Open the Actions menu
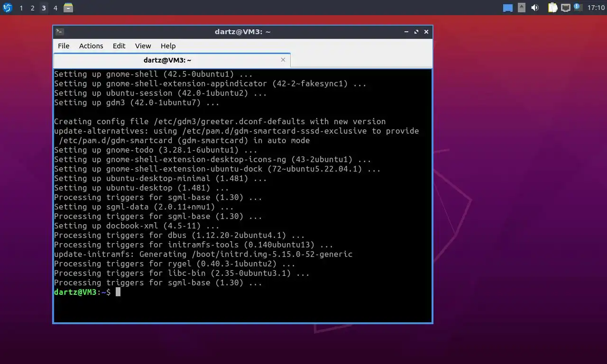 91,46
